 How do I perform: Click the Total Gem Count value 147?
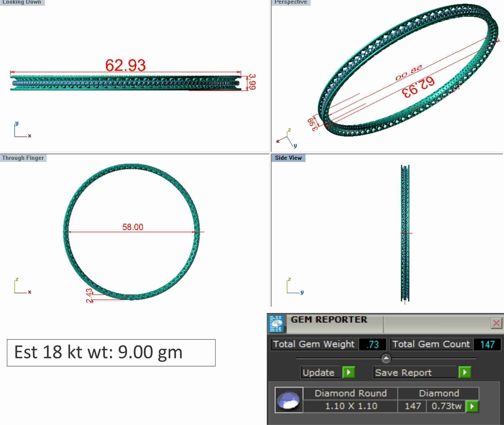pyautogui.click(x=487, y=344)
